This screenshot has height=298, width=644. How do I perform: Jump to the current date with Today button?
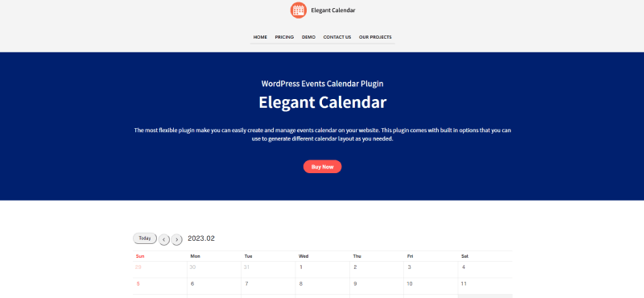click(x=145, y=238)
